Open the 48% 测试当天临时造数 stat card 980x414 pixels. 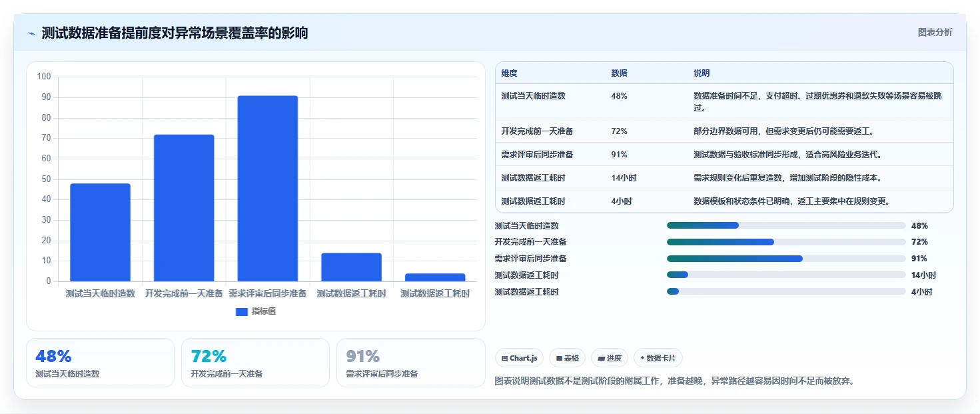coord(100,363)
